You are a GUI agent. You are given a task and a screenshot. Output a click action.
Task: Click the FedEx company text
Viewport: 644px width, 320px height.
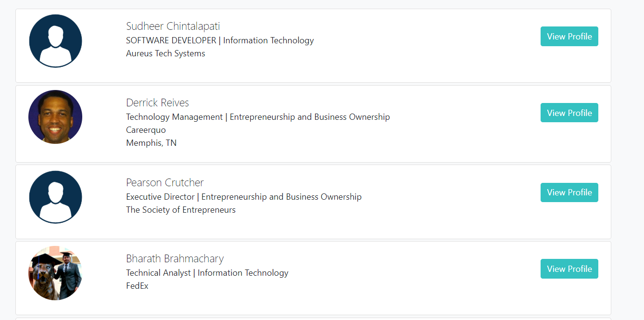tap(137, 286)
